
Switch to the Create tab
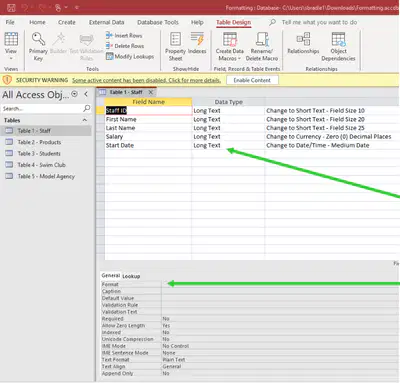click(67, 22)
